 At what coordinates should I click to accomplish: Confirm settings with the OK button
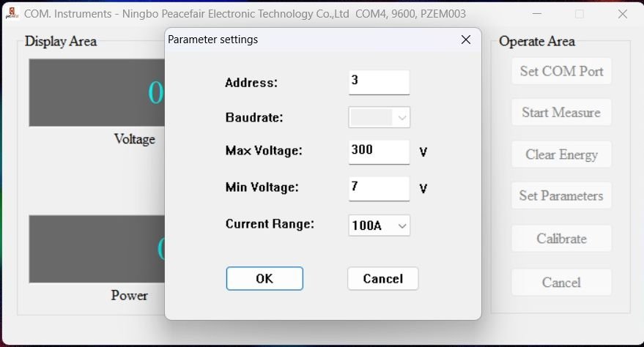click(264, 278)
